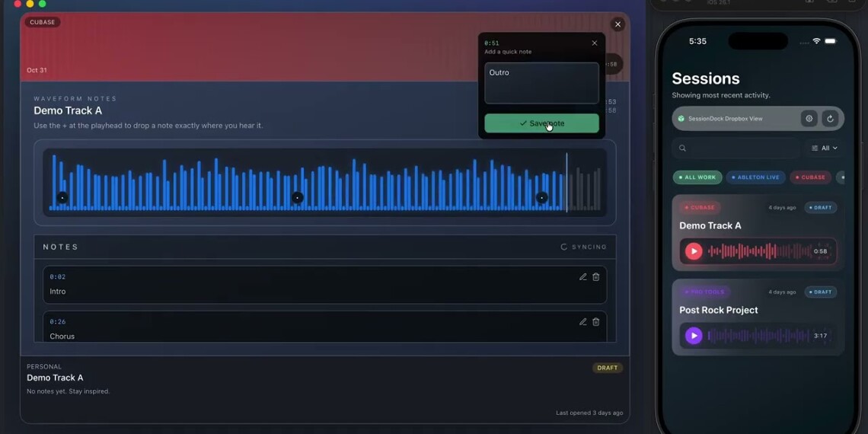The height and width of the screenshot is (434, 868).
Task: Click the waveform playhead line
Action: click(x=566, y=181)
